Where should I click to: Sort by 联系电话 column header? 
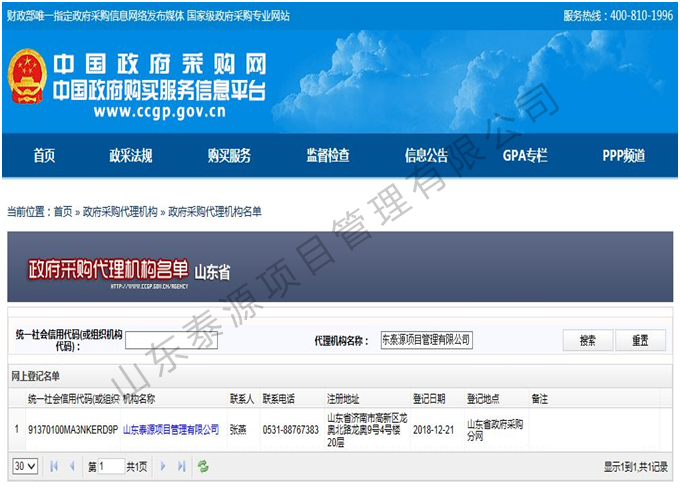pyautogui.click(x=278, y=399)
